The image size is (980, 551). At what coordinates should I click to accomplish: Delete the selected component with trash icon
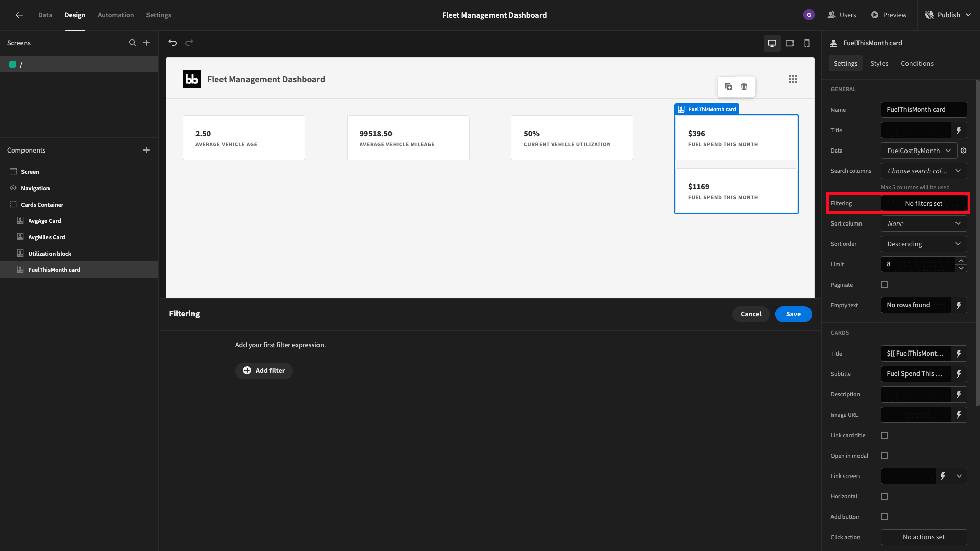coord(744,87)
